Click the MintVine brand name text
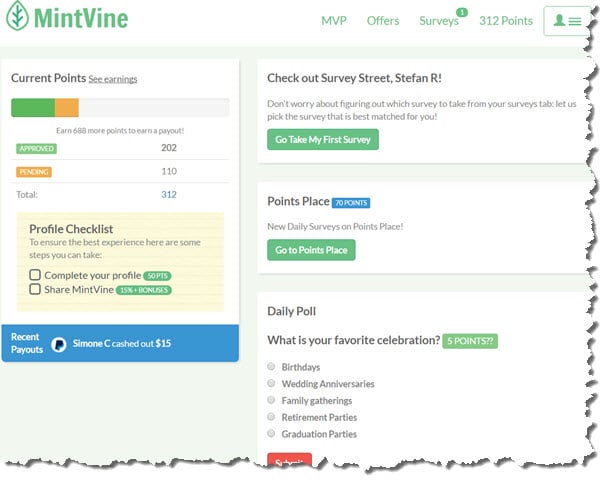Screen dimensions: 610x482 81,18
